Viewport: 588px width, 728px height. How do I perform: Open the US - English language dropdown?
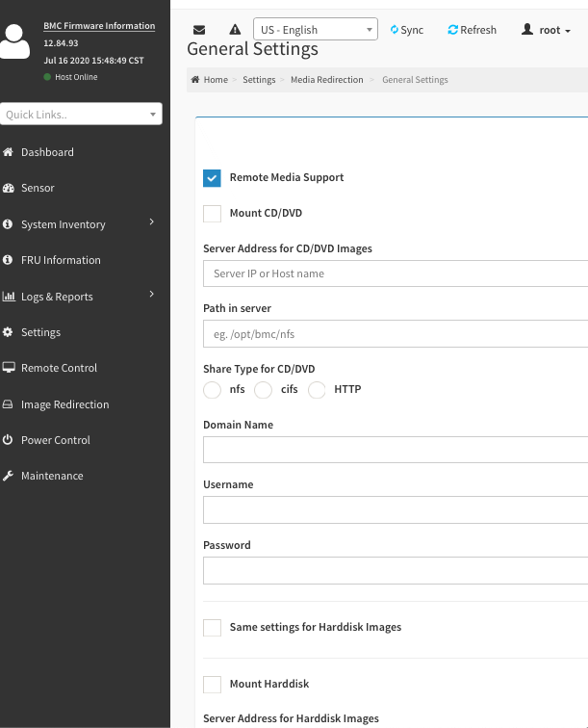click(x=316, y=29)
